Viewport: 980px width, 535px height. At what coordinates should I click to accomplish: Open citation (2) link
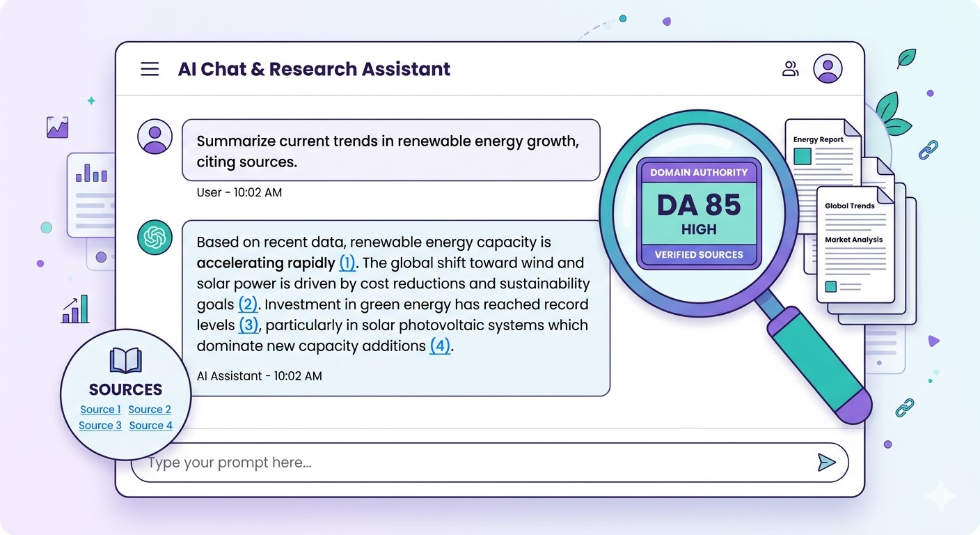[248, 304]
